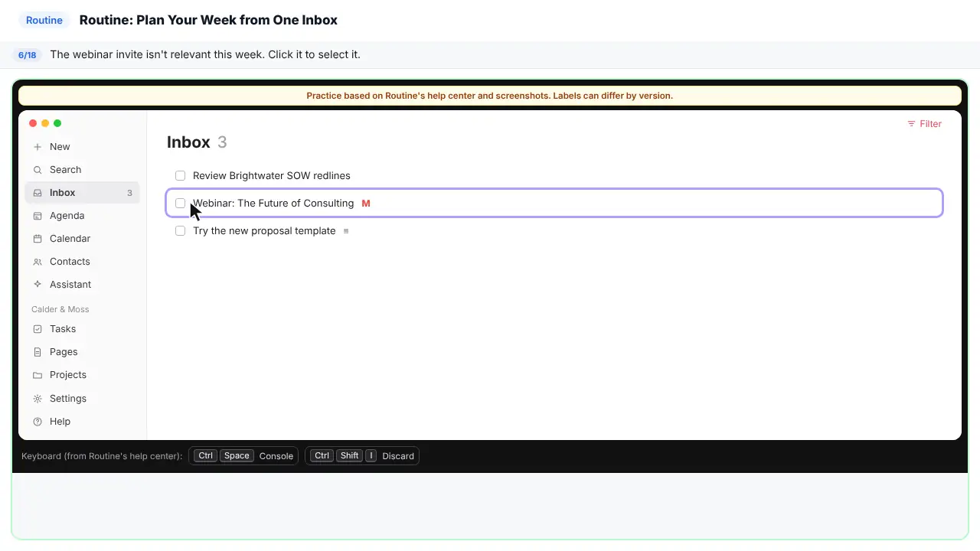
Task: Click the Calendar icon in sidebar
Action: coord(38,239)
